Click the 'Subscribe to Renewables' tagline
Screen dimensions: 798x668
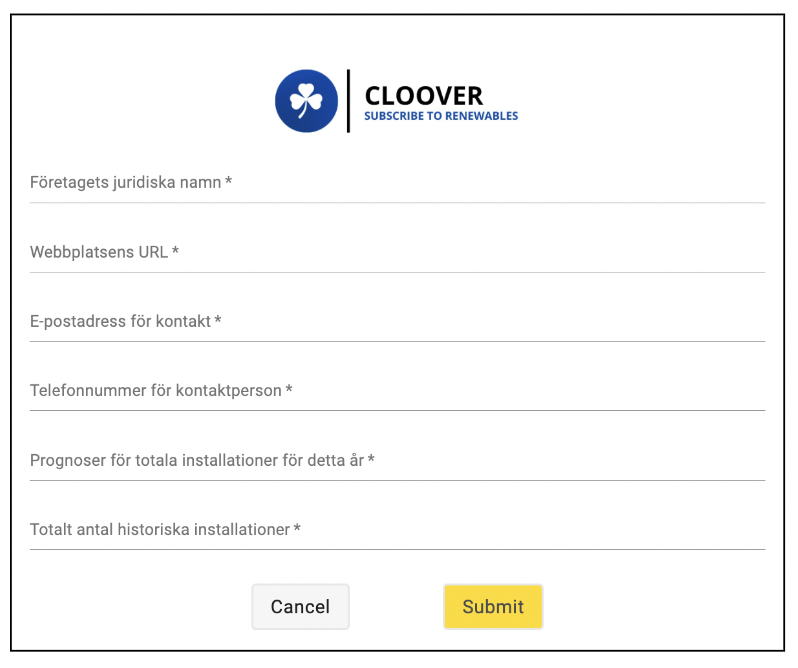(x=441, y=116)
